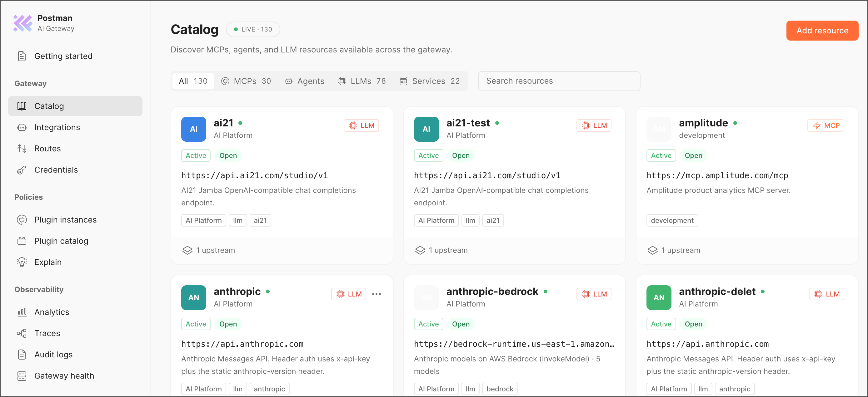This screenshot has height=397, width=868.
Task: Open the Explain page
Action: coord(75,262)
